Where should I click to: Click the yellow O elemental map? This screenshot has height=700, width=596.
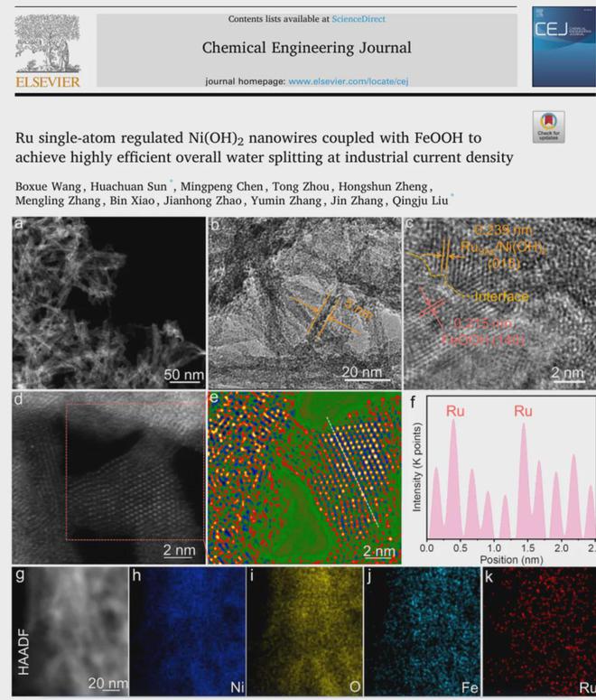tap(305, 630)
